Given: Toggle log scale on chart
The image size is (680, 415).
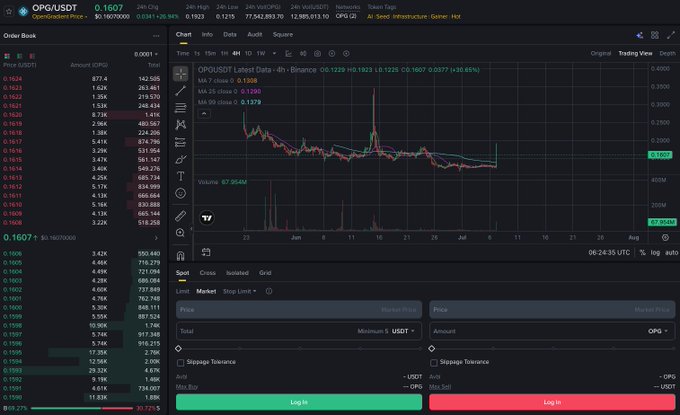Looking at the screenshot, I should click(x=655, y=252).
